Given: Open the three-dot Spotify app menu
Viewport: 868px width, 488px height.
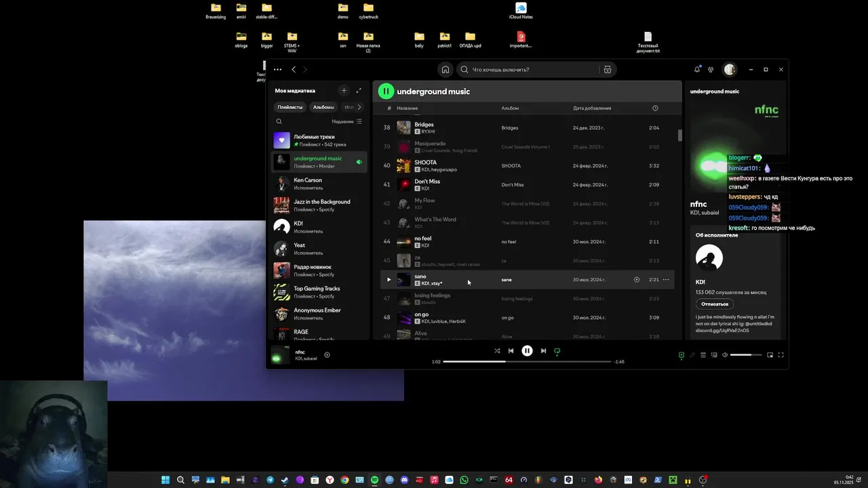Looking at the screenshot, I should 277,69.
